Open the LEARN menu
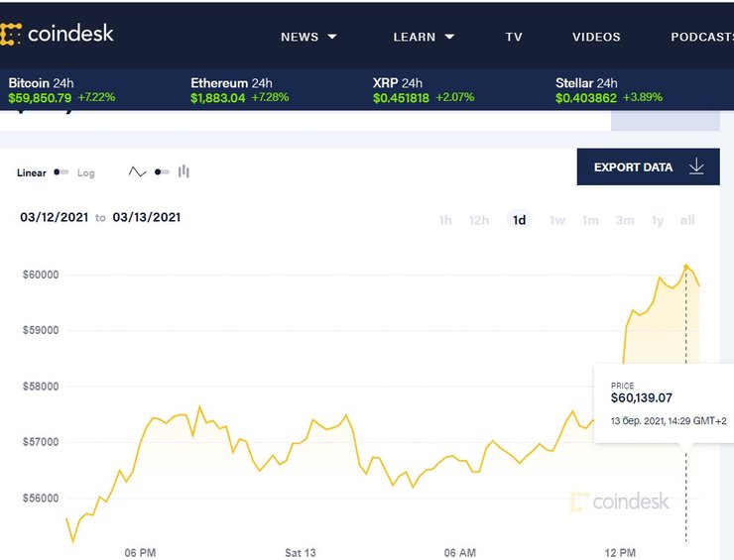Viewport: 734px width, 560px height. click(415, 37)
